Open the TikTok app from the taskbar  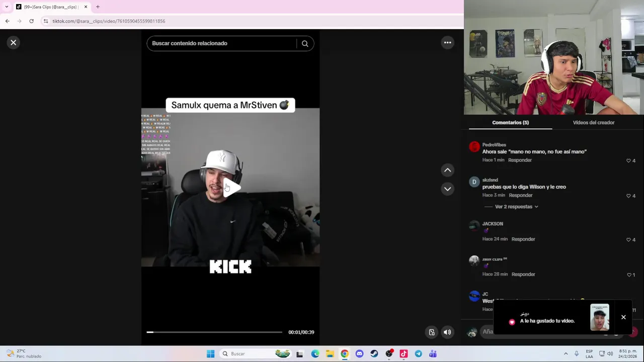(404, 354)
